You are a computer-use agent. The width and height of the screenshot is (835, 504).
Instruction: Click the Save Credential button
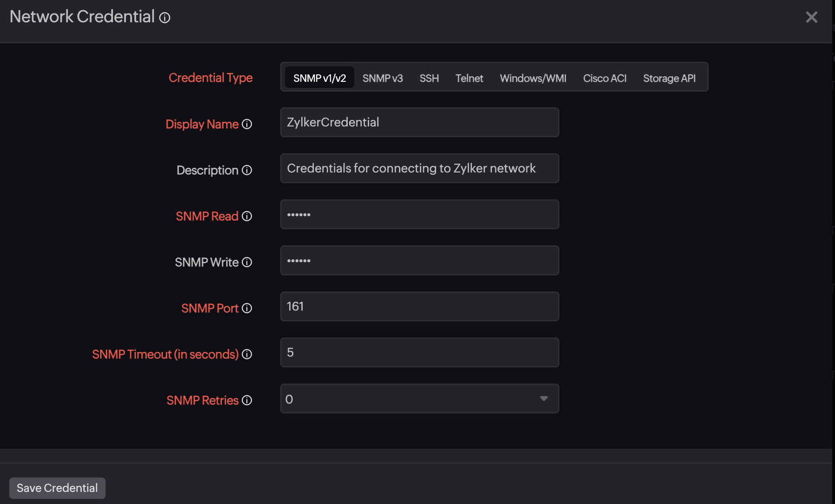[x=57, y=488]
